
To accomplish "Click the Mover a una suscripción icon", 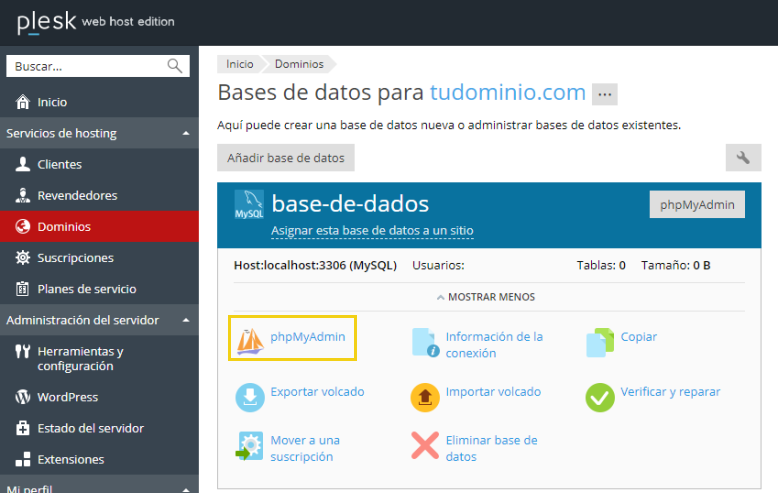I will (250, 446).
